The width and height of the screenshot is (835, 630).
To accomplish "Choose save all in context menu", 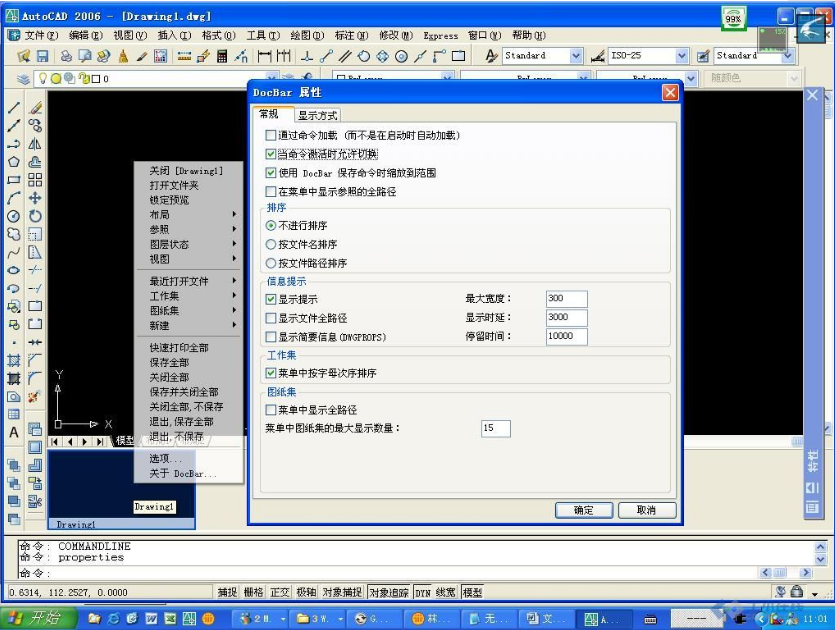I will 169,362.
